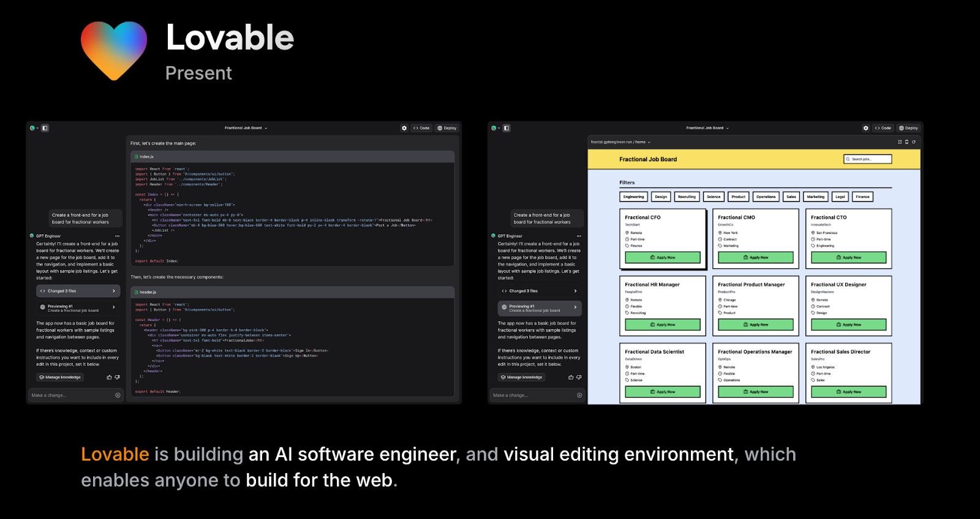
Task: Expand Changed 3 files in right screenshot
Action: 539,291
